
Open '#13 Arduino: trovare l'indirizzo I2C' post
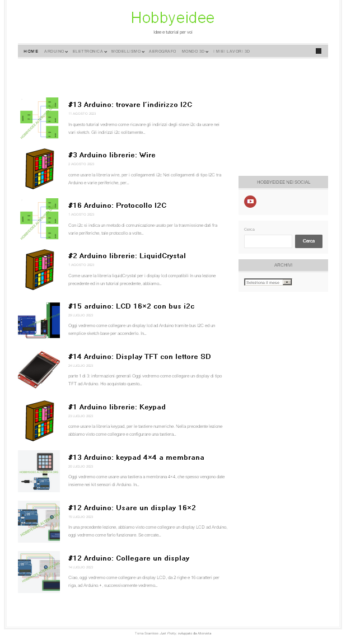(x=130, y=104)
